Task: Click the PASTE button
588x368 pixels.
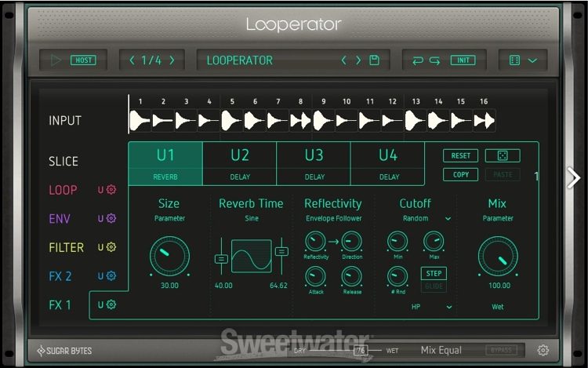Action: (x=503, y=174)
